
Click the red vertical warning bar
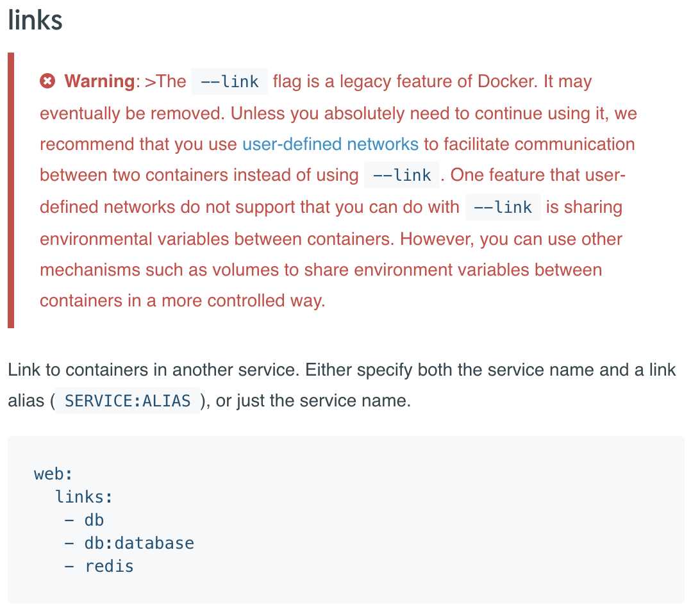[11, 190]
